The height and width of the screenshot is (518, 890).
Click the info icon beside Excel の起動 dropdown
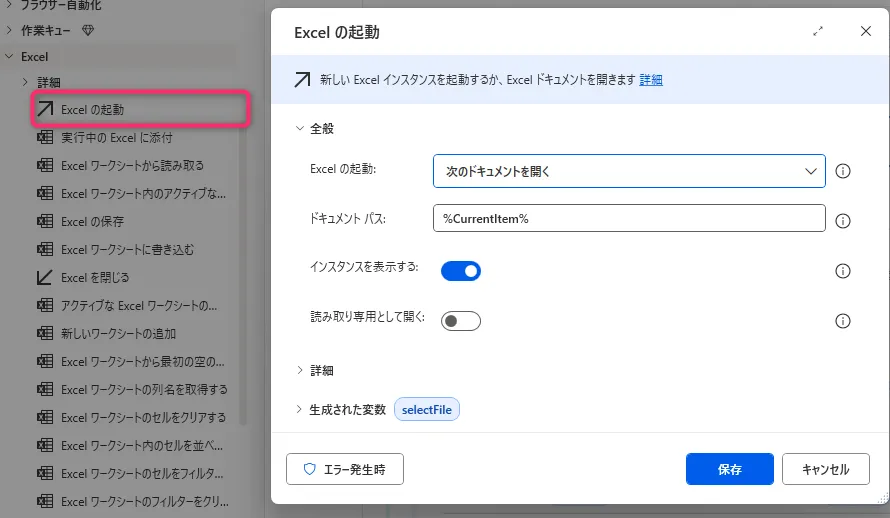point(842,171)
